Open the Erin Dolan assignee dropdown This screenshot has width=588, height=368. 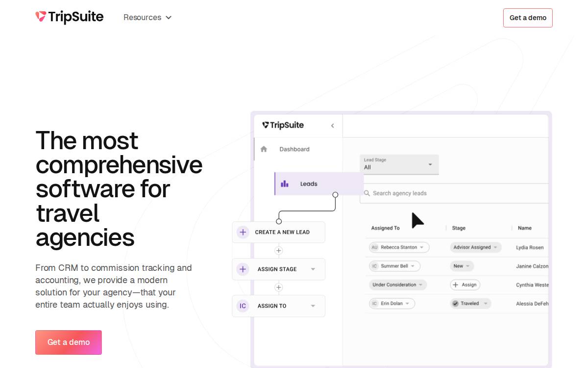pos(392,303)
